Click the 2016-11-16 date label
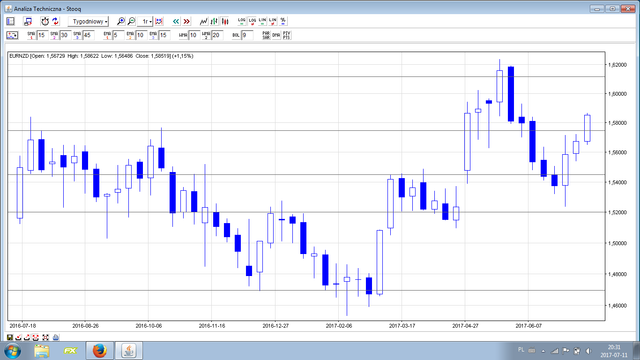Image resolution: width=640 pixels, height=360 pixels. pos(212,326)
